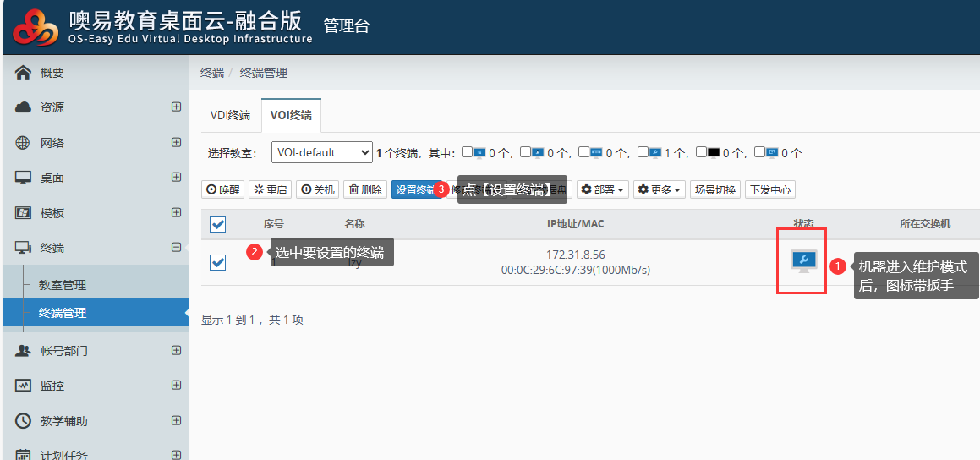The width and height of the screenshot is (980, 460).
Task: Click the 模板 icon in sidebar
Action: point(24,213)
